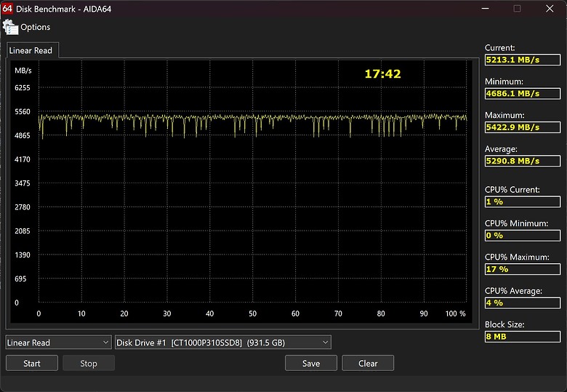Click the Start benchmark button
Image resolution: width=567 pixels, height=392 pixels.
[x=32, y=364]
